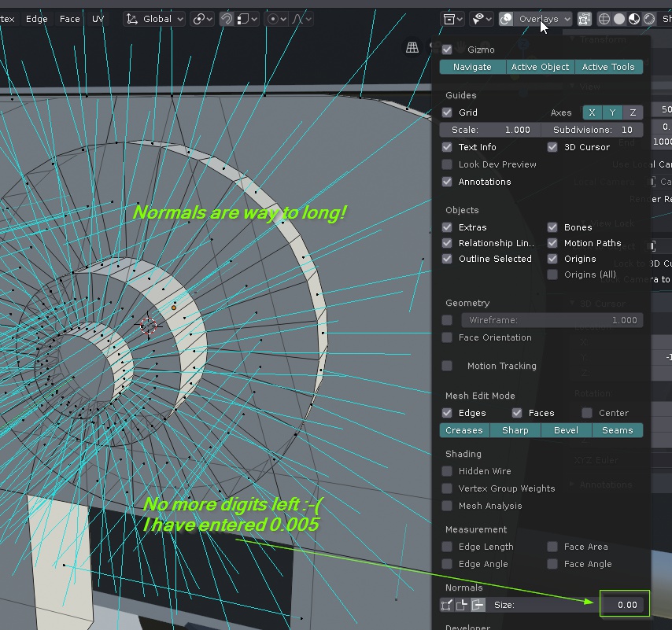The height and width of the screenshot is (630, 672).
Task: Expand the snap element dropdown arrow
Action: 254,20
